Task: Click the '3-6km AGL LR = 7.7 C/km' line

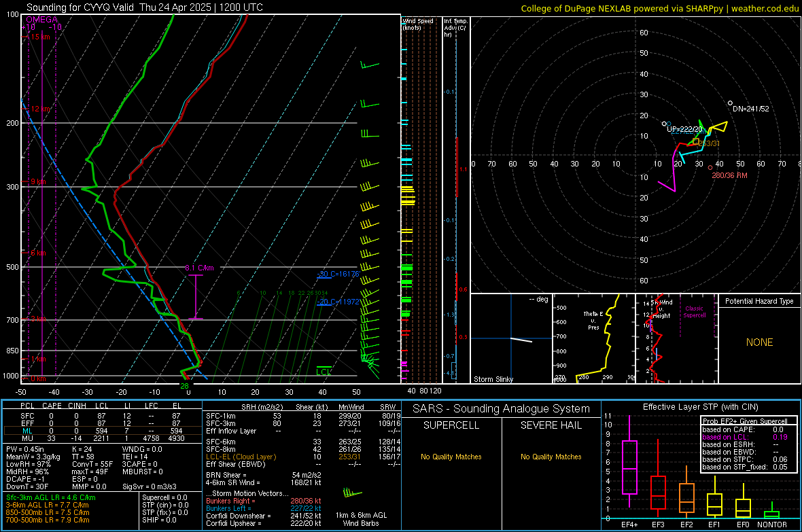Action: tap(47, 505)
